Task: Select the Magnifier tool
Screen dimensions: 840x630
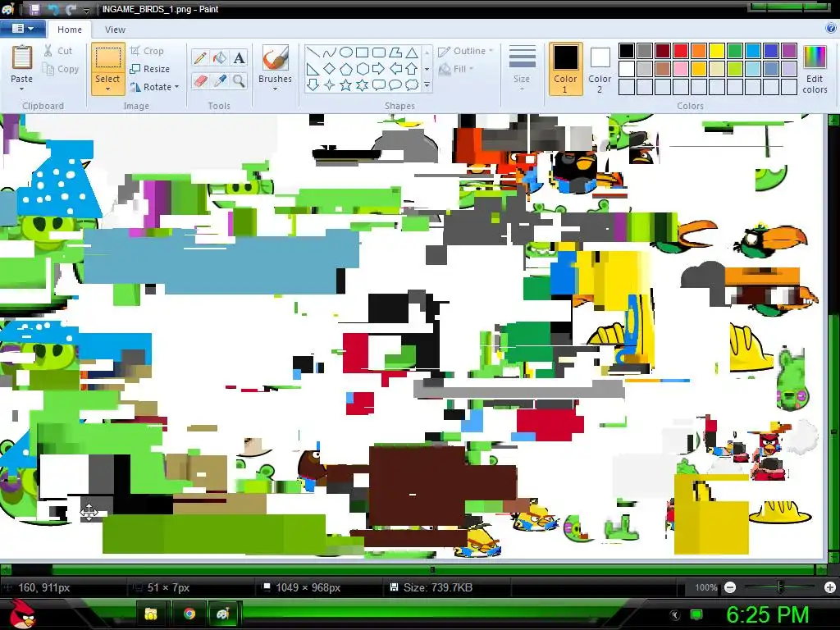Action: (239, 81)
